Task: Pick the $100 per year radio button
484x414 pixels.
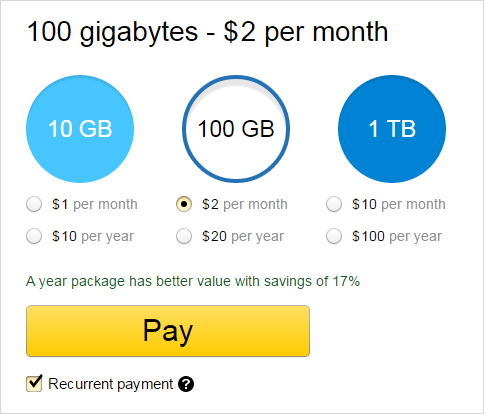Action: pyautogui.click(x=334, y=236)
